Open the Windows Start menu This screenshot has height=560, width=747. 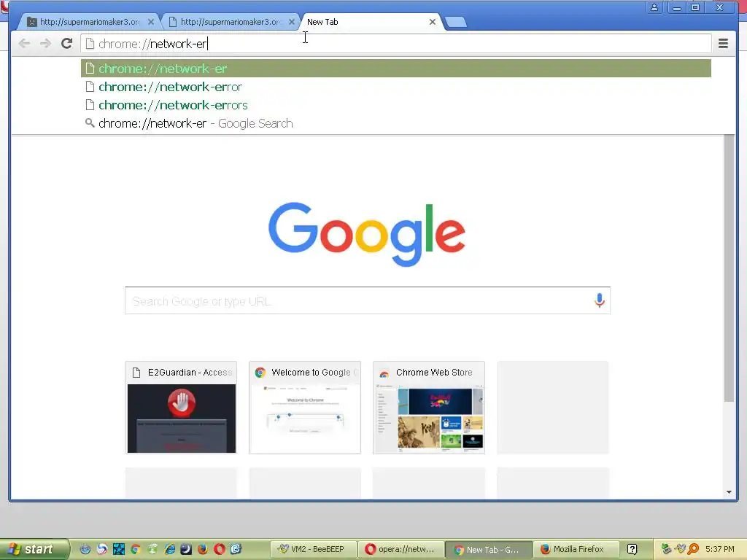[34, 549]
